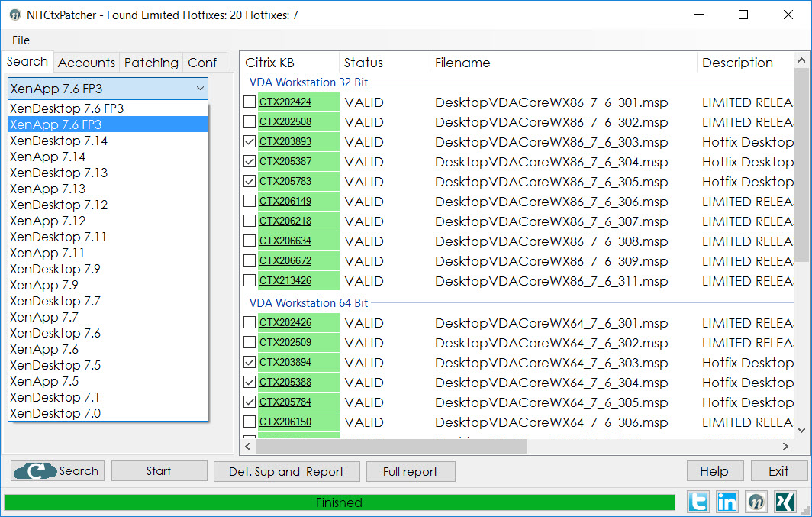Click the round NIT logo icon

pyautogui.click(x=756, y=502)
